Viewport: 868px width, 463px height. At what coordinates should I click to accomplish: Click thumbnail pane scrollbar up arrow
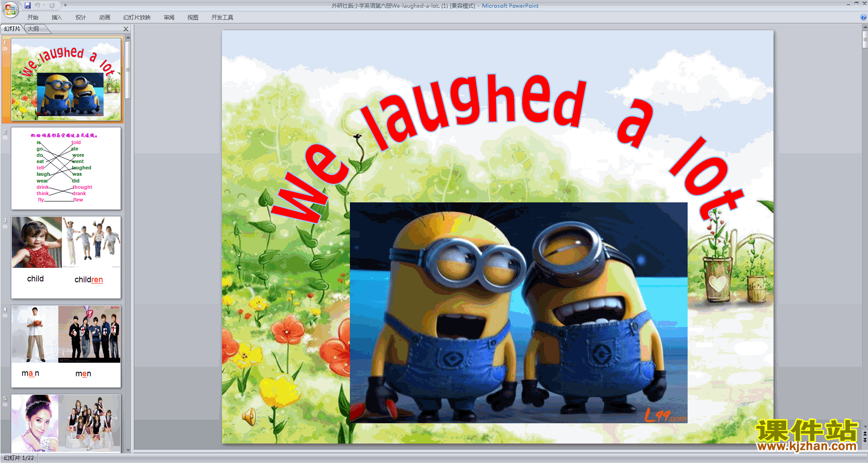click(128, 37)
